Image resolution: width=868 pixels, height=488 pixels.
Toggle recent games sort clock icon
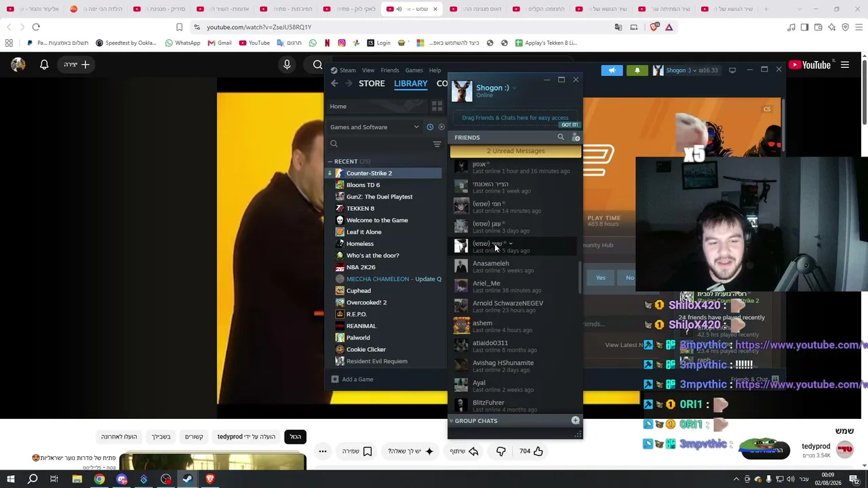click(x=430, y=127)
